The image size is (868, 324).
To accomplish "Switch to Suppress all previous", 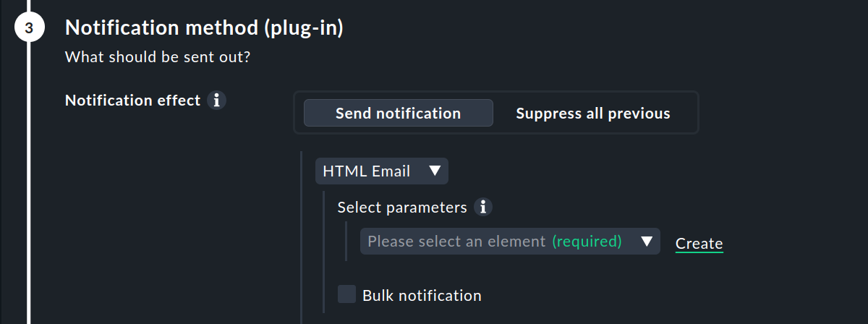I will pos(592,114).
